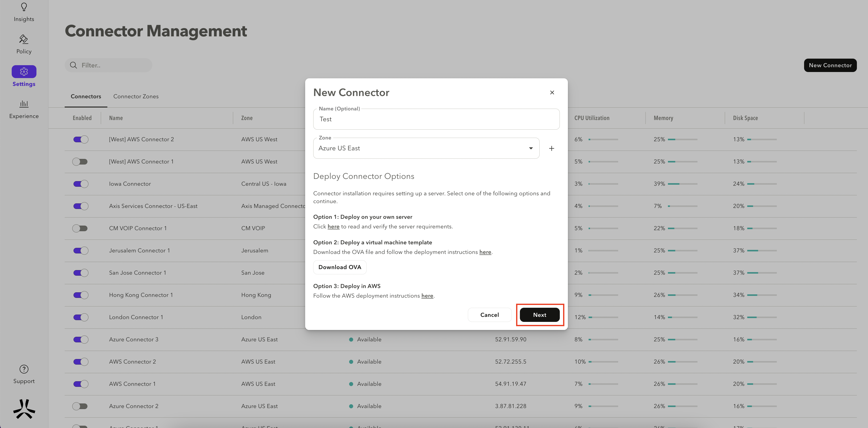Click the Next button
Viewport: 868px width, 428px height.
pos(539,315)
